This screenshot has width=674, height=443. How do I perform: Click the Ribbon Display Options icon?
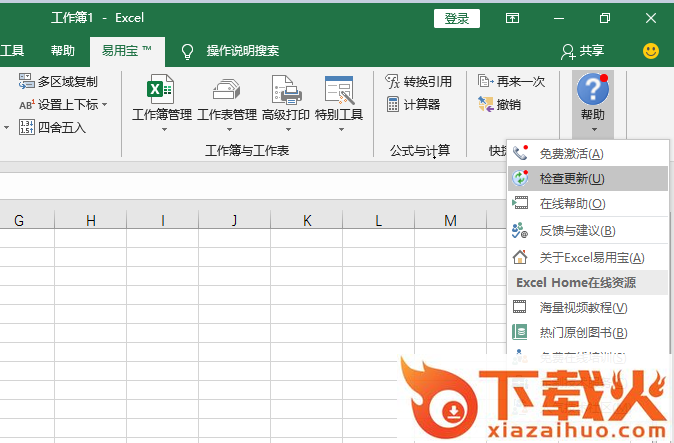coord(512,18)
